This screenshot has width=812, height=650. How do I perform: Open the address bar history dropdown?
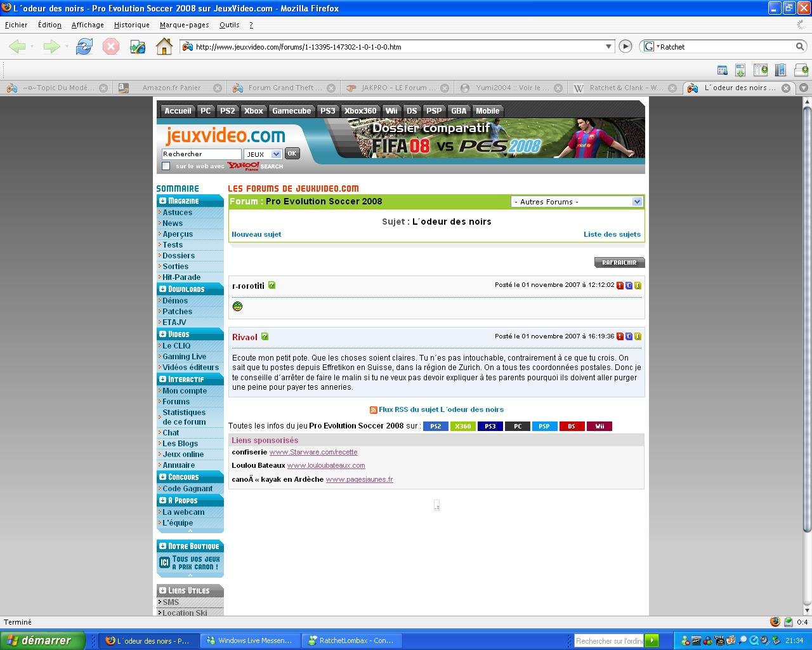click(608, 46)
